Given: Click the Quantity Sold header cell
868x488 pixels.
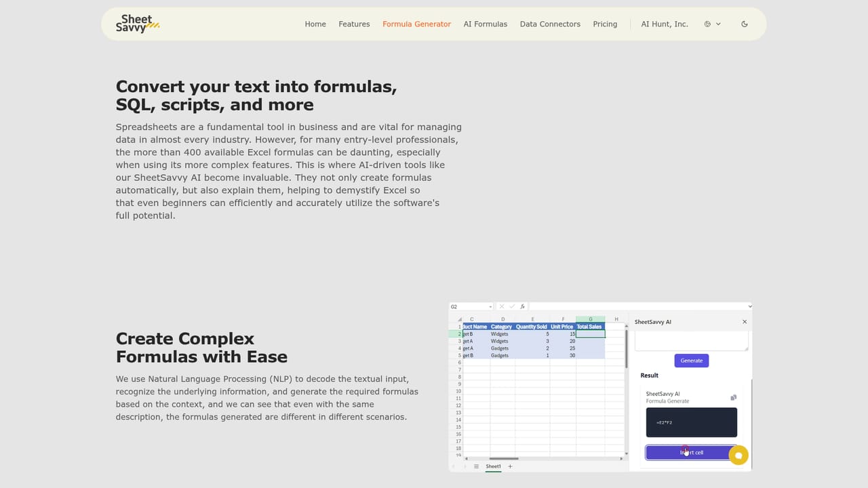Looking at the screenshot, I should point(532,327).
